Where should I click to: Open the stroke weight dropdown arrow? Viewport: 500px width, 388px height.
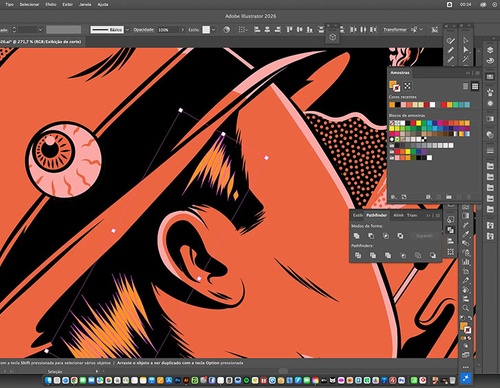point(40,30)
